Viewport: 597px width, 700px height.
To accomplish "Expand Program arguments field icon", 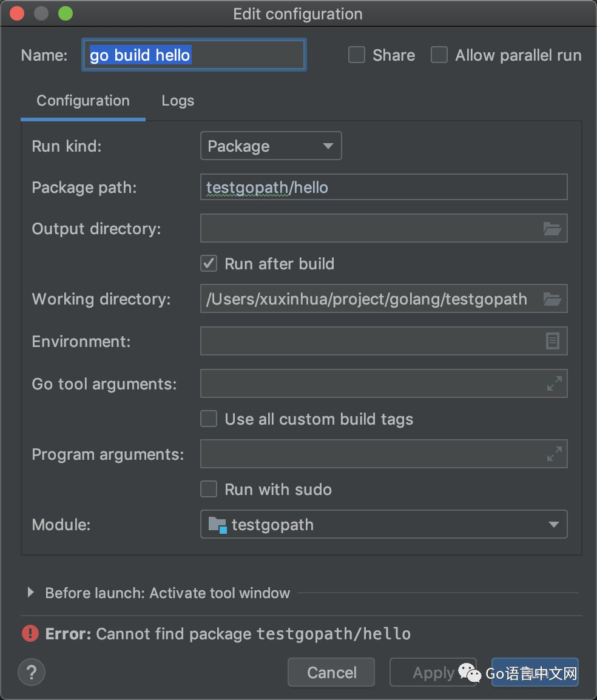I will [554, 454].
